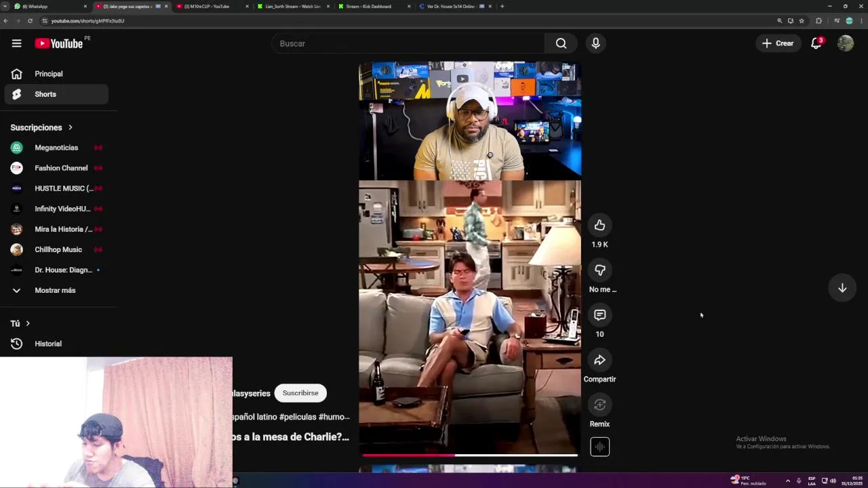
Task: Open the taskbar weather widget
Action: pos(749,481)
